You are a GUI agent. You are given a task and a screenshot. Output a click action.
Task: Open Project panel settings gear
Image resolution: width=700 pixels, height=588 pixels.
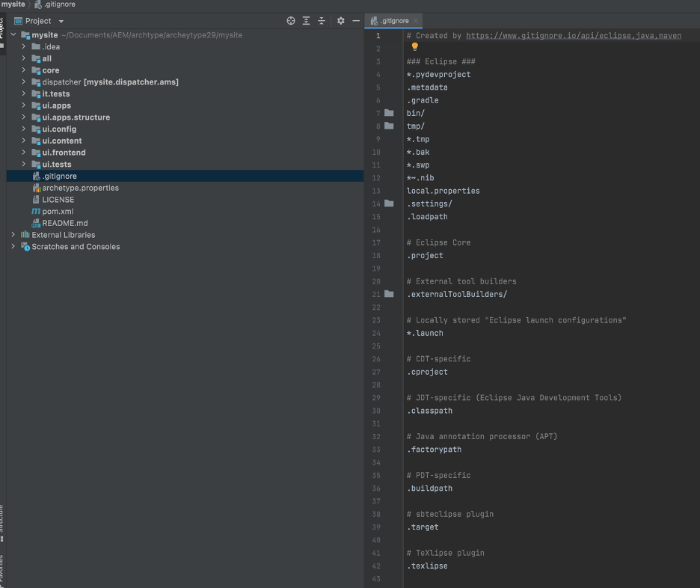341,21
